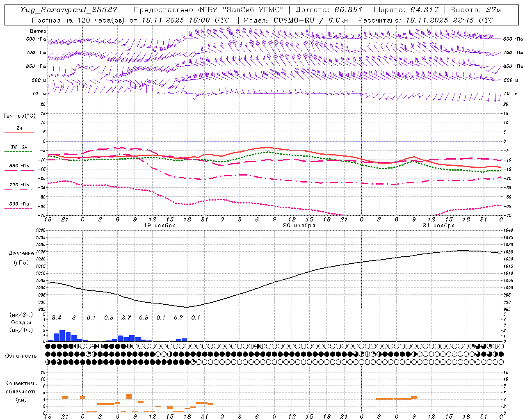Click the 0.3 three-hour precipitation value

coord(109,317)
